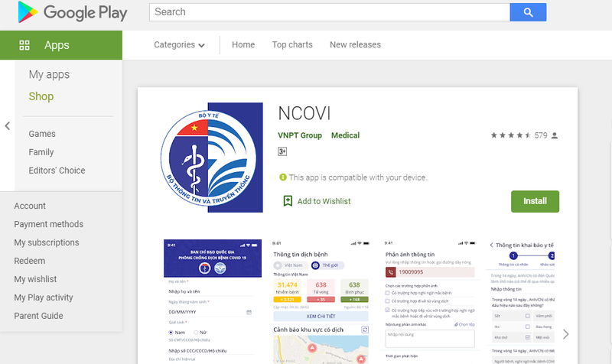Click the Google Play logo

[x=73, y=12]
